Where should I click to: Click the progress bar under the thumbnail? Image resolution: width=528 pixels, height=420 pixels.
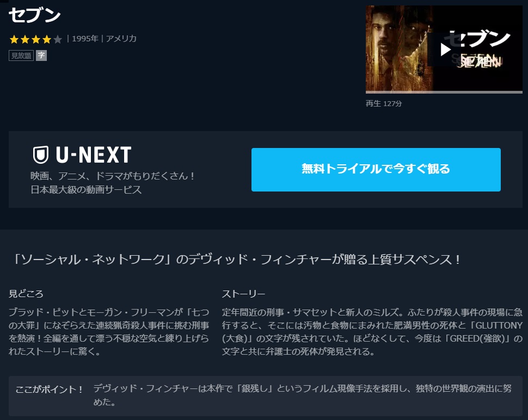pyautogui.click(x=444, y=92)
